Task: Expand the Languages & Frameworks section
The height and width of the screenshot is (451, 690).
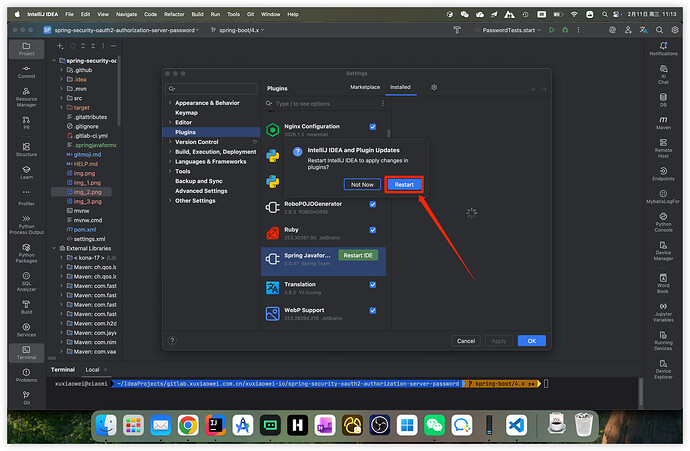Action: click(171, 161)
